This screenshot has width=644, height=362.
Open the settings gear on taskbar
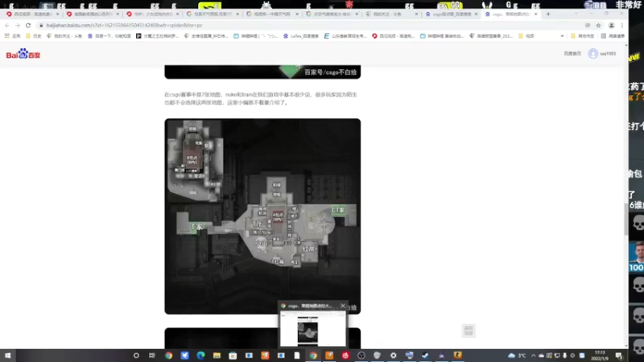tap(393, 356)
